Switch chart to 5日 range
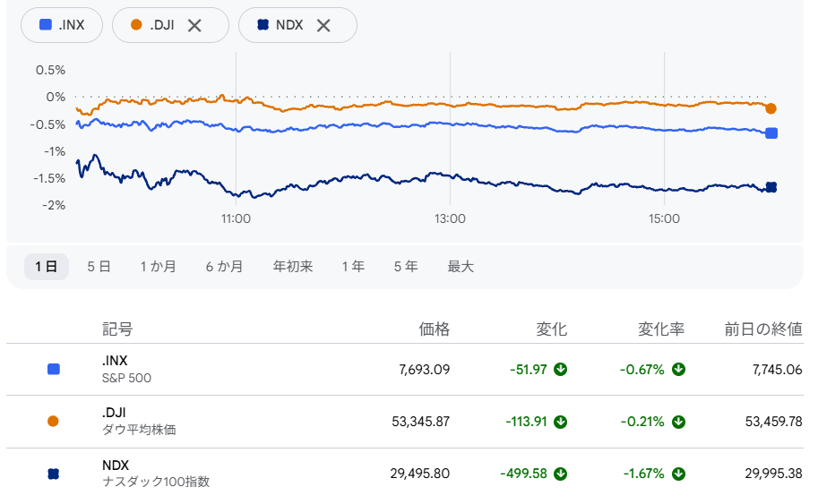 click(x=99, y=267)
